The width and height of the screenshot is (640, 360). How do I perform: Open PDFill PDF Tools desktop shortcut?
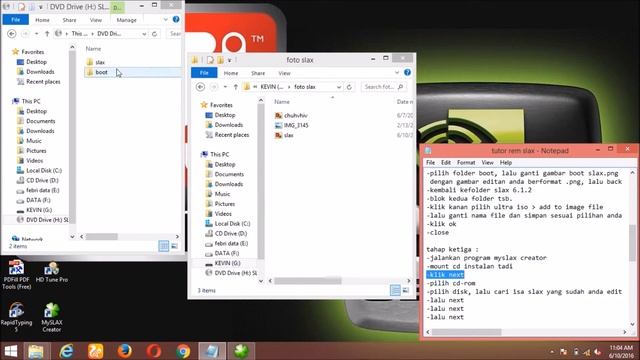point(16,275)
